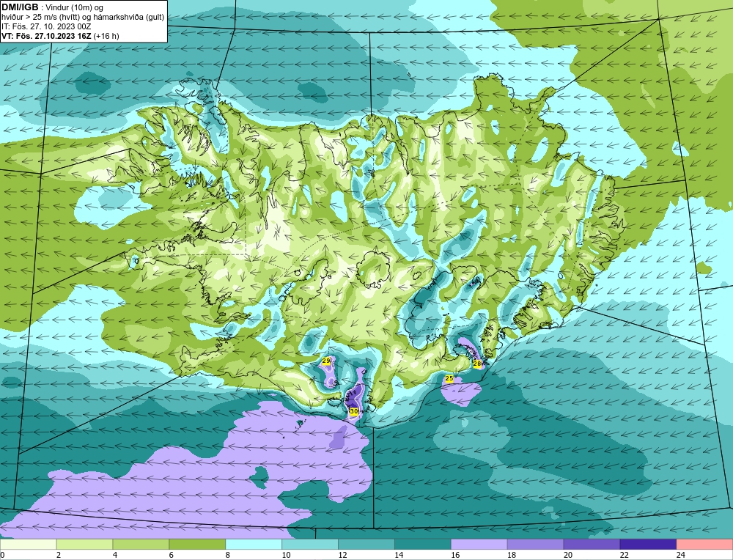
Task: Click the 6-8 m/s darker green swatch
Action: (197, 545)
